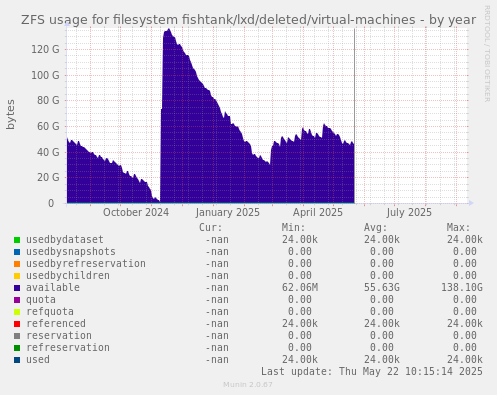Select the reservation legend label

(59, 335)
